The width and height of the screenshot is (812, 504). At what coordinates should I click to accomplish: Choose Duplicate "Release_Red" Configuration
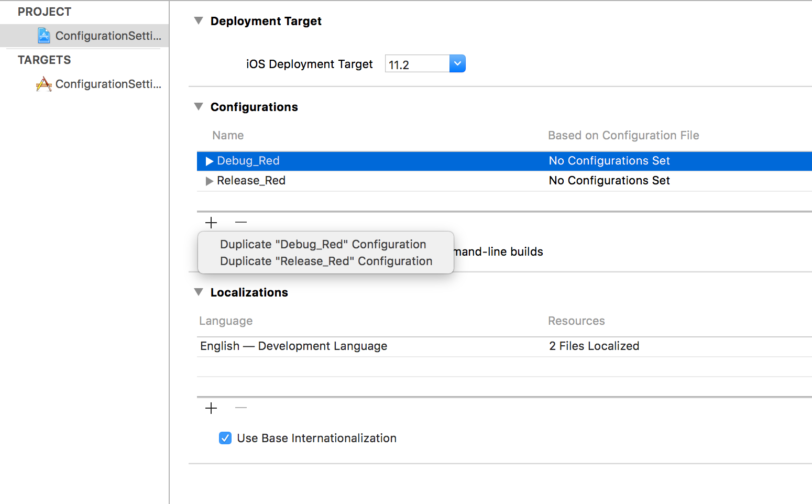(326, 261)
